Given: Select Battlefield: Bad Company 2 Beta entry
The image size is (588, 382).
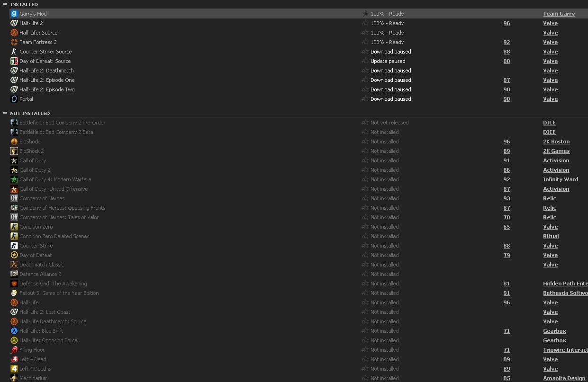Looking at the screenshot, I should click(x=56, y=132).
